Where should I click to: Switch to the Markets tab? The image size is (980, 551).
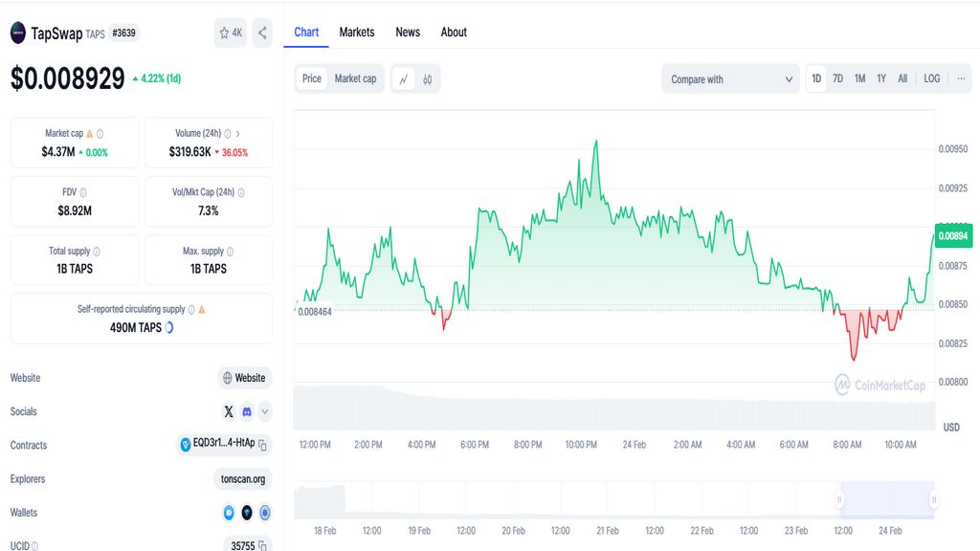357,33
